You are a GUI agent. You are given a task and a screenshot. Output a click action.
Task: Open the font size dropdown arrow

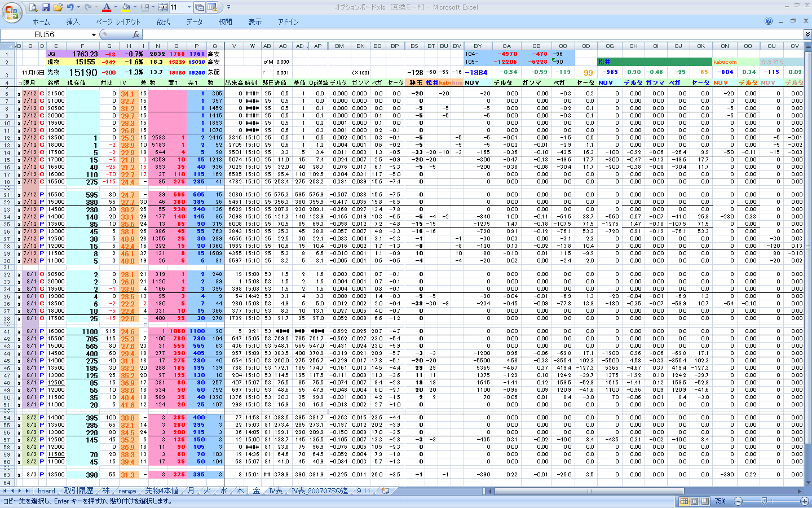pyautogui.click(x=188, y=7)
